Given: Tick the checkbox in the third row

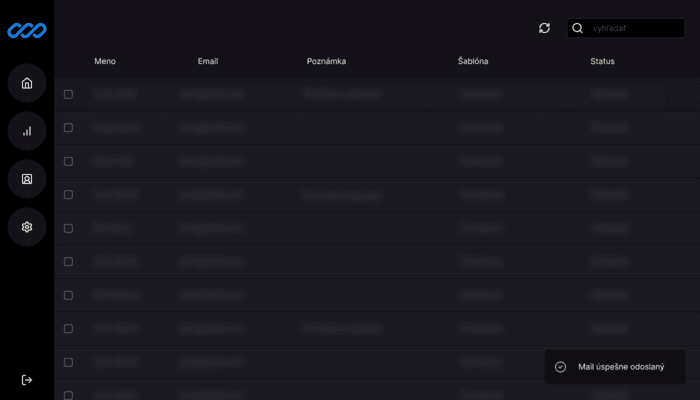Looking at the screenshot, I should 69,161.
